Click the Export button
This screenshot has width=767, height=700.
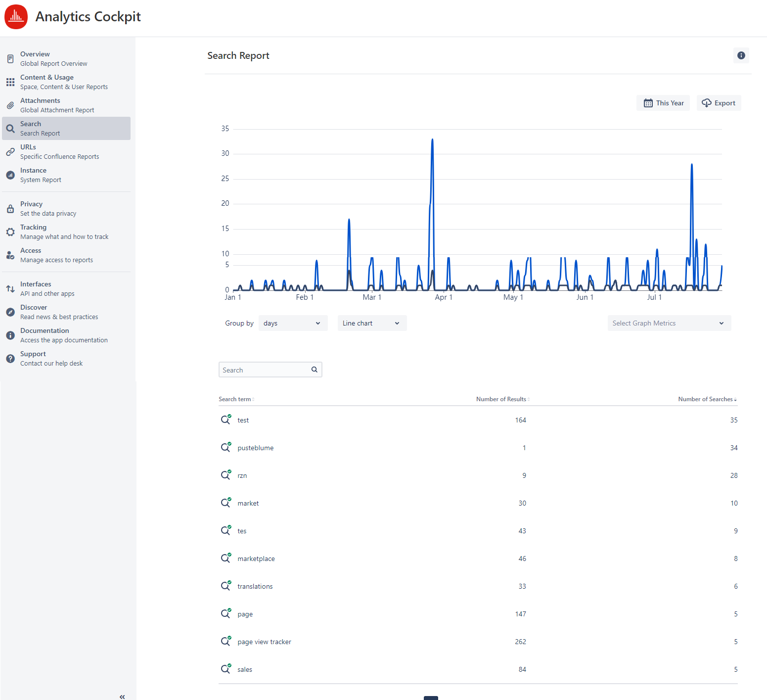719,103
